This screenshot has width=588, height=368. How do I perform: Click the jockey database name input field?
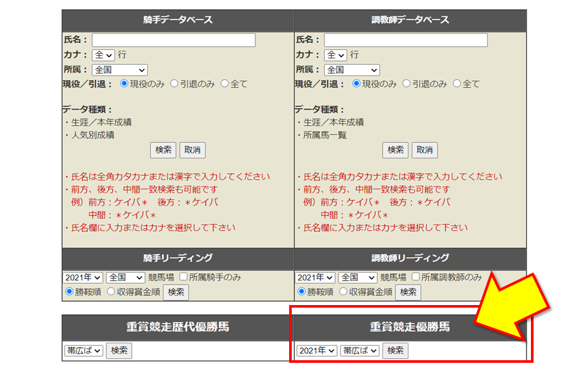[173, 40]
